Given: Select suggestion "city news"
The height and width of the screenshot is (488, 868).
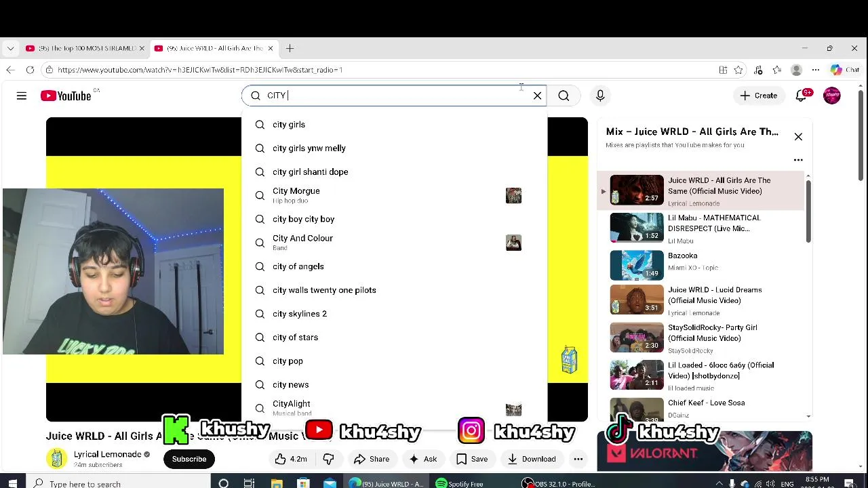Looking at the screenshot, I should [x=394, y=385].
